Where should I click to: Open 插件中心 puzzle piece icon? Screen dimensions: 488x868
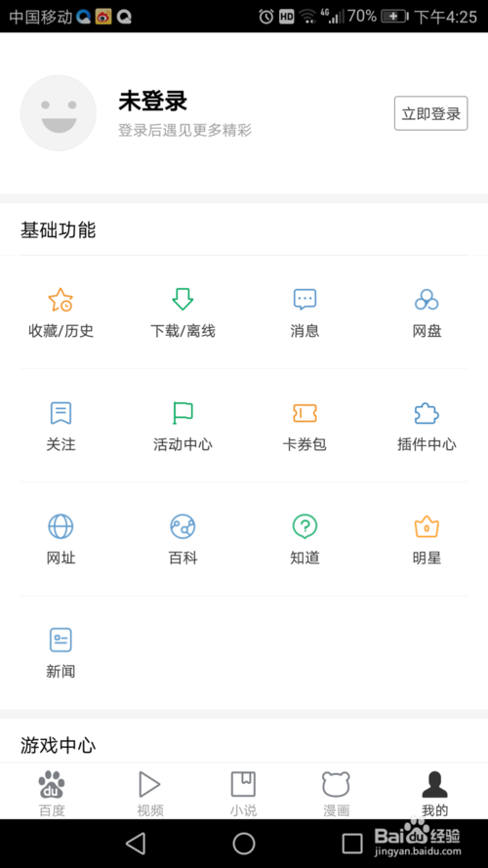(427, 413)
